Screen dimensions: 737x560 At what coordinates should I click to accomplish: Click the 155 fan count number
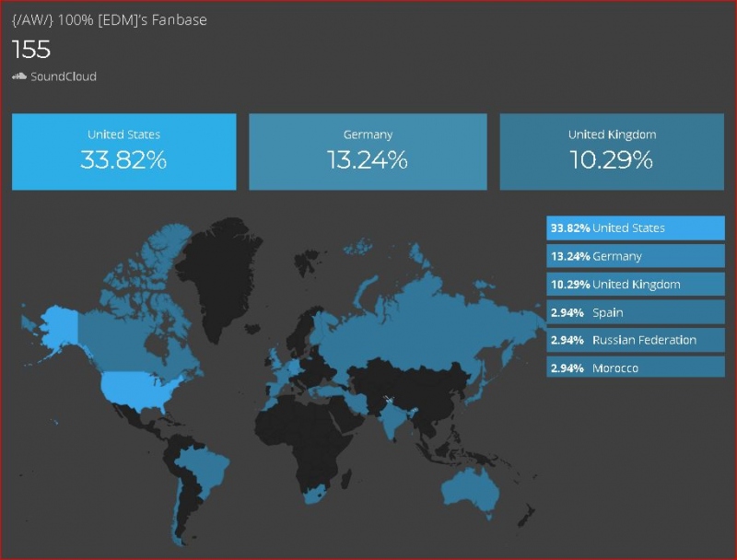[x=31, y=49]
